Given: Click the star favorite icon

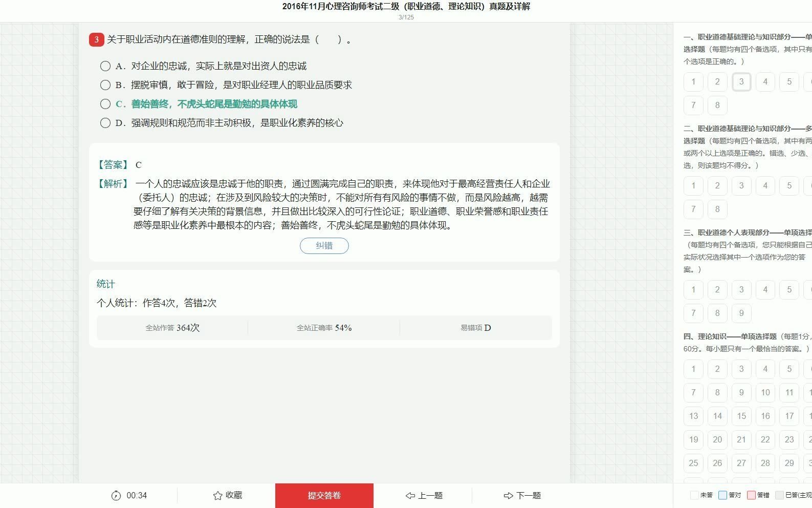Looking at the screenshot, I should (217, 495).
